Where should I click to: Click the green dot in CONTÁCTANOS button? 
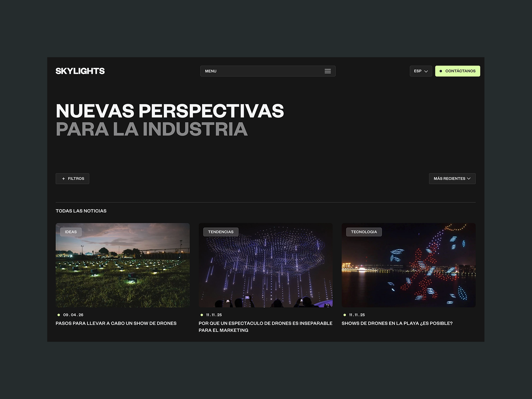point(441,71)
